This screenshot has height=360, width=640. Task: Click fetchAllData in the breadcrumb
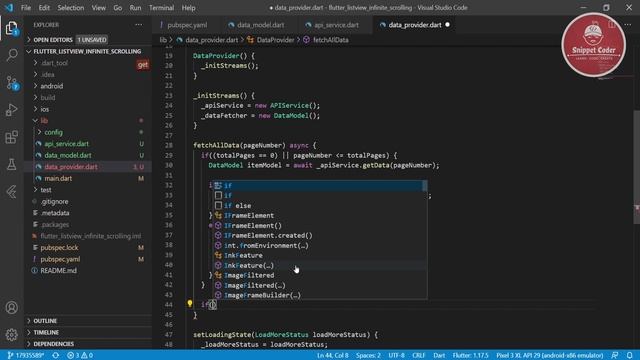point(331,40)
